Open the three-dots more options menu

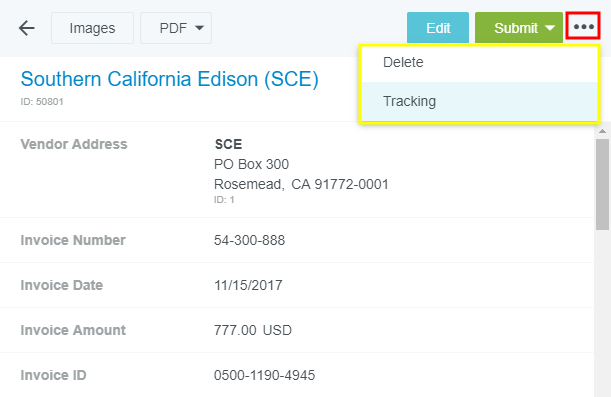[583, 26]
